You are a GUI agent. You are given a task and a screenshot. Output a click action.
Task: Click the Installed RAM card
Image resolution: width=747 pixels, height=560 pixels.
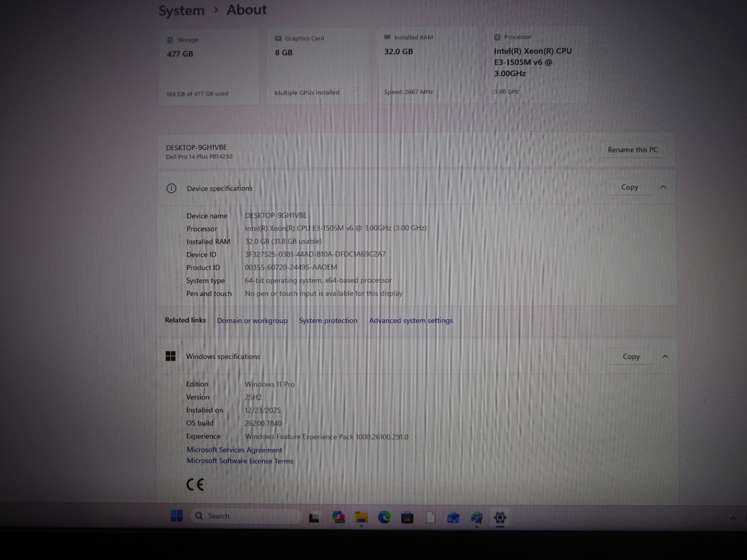427,65
